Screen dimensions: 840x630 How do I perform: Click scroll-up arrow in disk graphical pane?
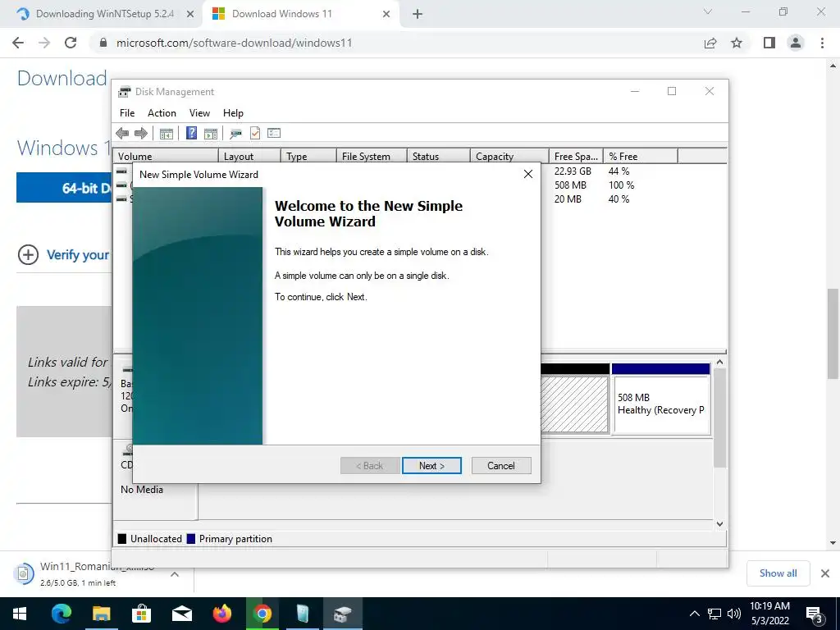click(x=720, y=362)
